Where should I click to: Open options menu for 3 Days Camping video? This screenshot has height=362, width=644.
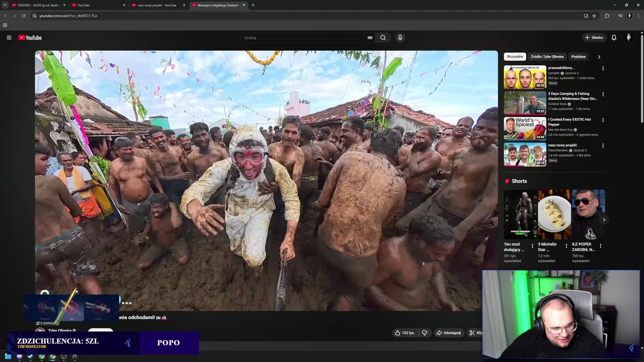(603, 94)
